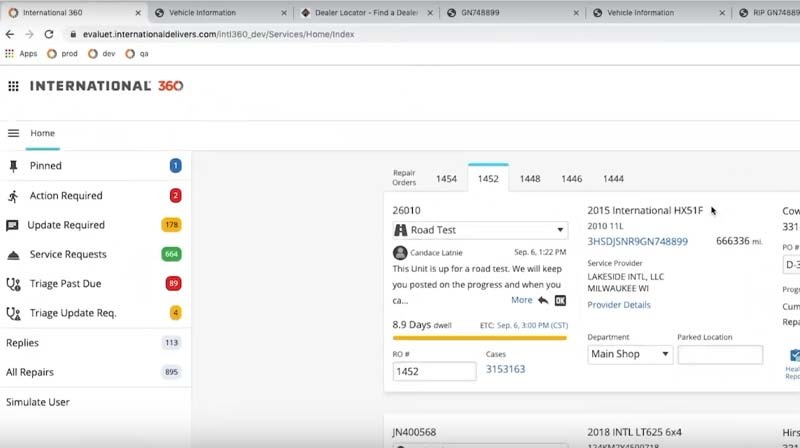Image resolution: width=800 pixels, height=448 pixels.
Task: Click the Road Test road icon
Action: click(x=401, y=230)
